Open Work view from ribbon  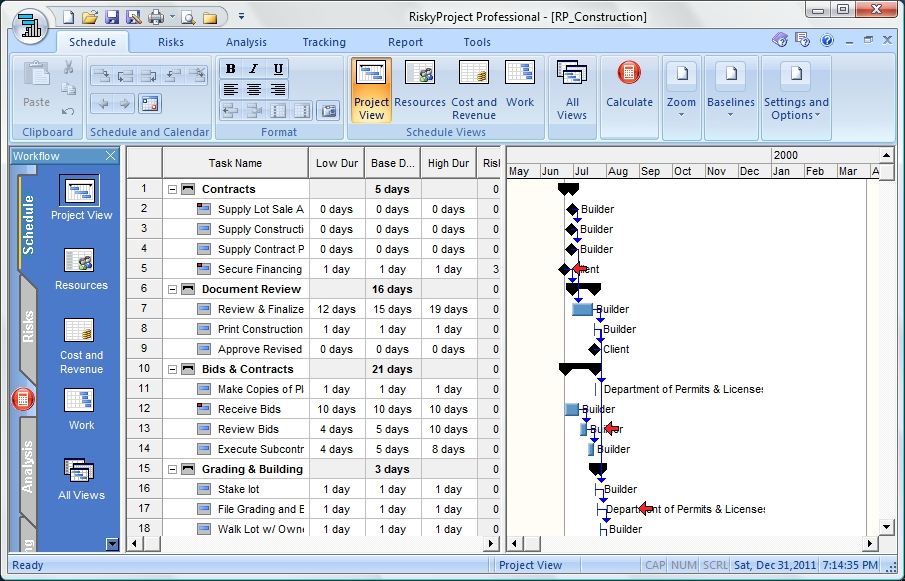click(x=520, y=84)
